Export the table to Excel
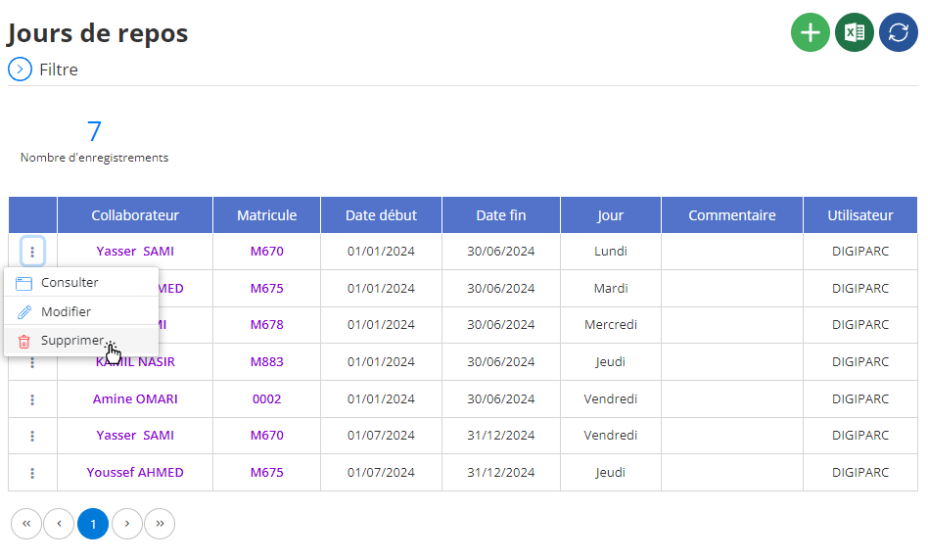928x560 pixels. point(854,32)
